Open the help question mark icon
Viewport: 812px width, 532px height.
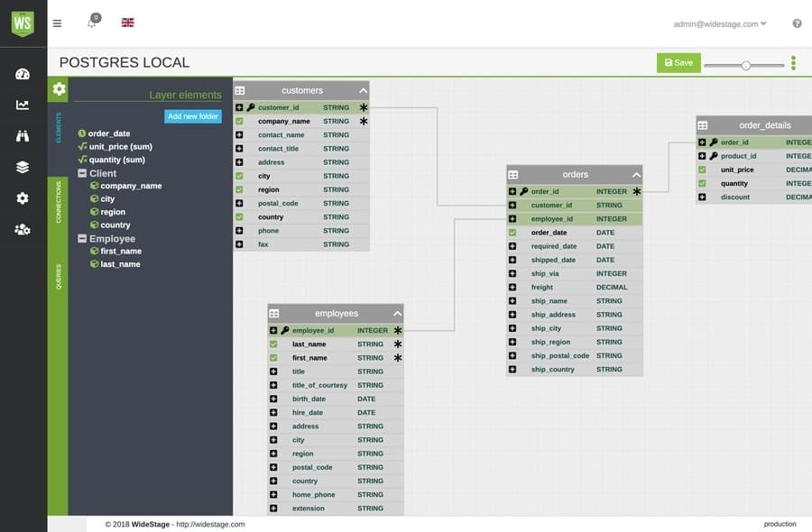click(x=797, y=23)
